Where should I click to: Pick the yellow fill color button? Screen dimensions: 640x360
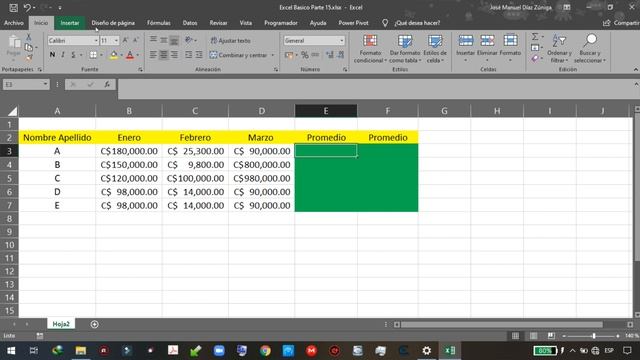[x=114, y=55]
